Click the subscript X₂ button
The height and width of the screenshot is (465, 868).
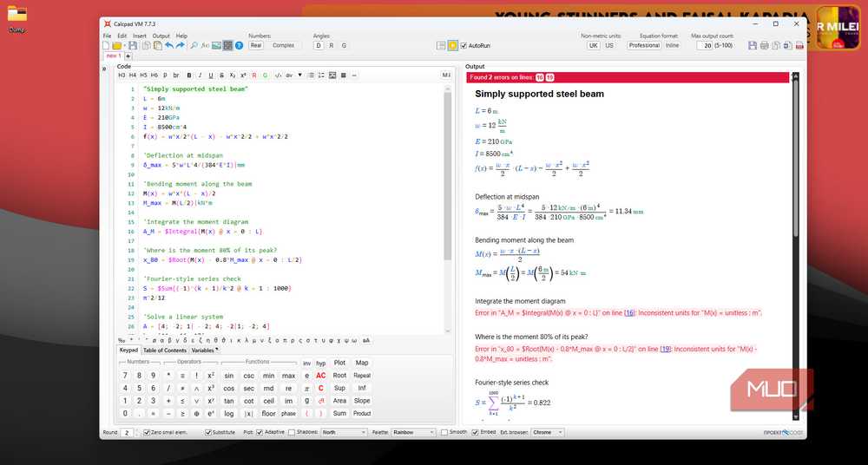click(233, 75)
